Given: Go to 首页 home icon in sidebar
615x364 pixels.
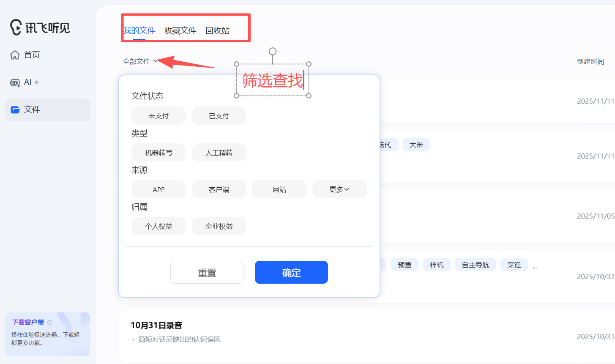Looking at the screenshot, I should click(x=15, y=55).
